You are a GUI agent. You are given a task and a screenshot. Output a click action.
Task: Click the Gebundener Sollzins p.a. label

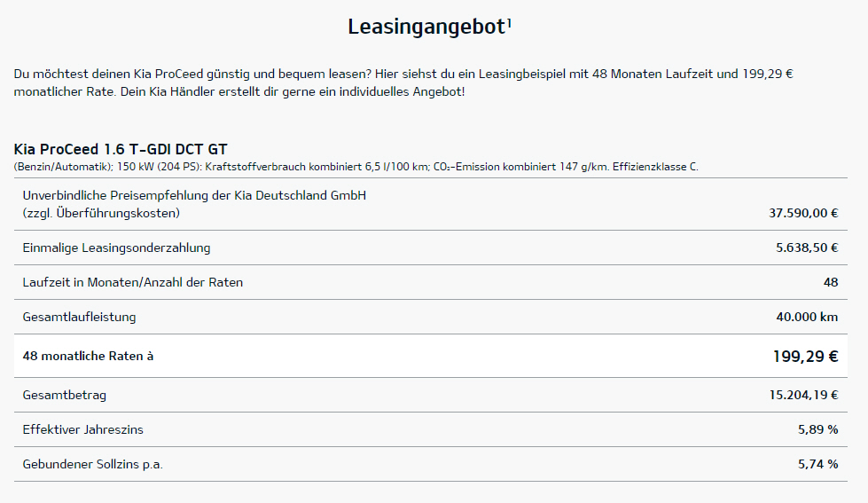point(93,464)
